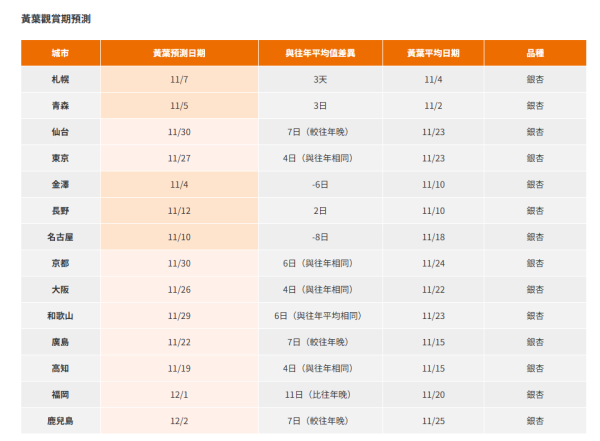Click the 名古屋 average date 11/18
This screenshot has height=441, width=600.
[x=434, y=237]
